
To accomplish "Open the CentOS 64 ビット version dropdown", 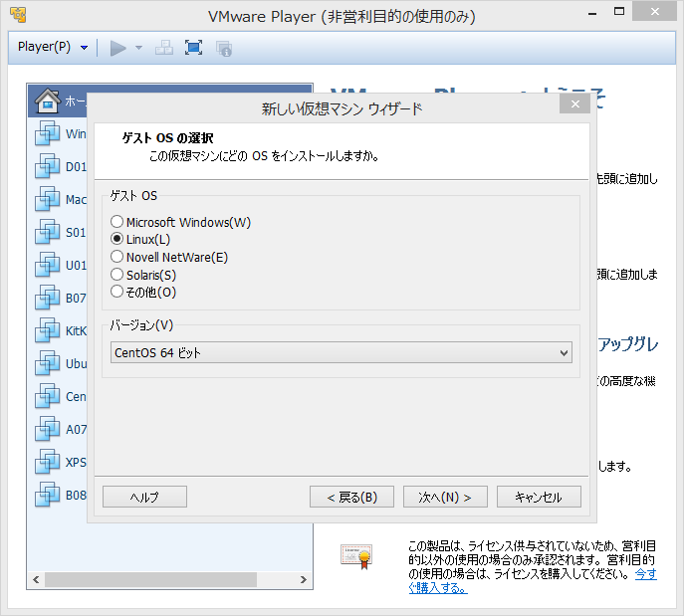I will point(342,352).
